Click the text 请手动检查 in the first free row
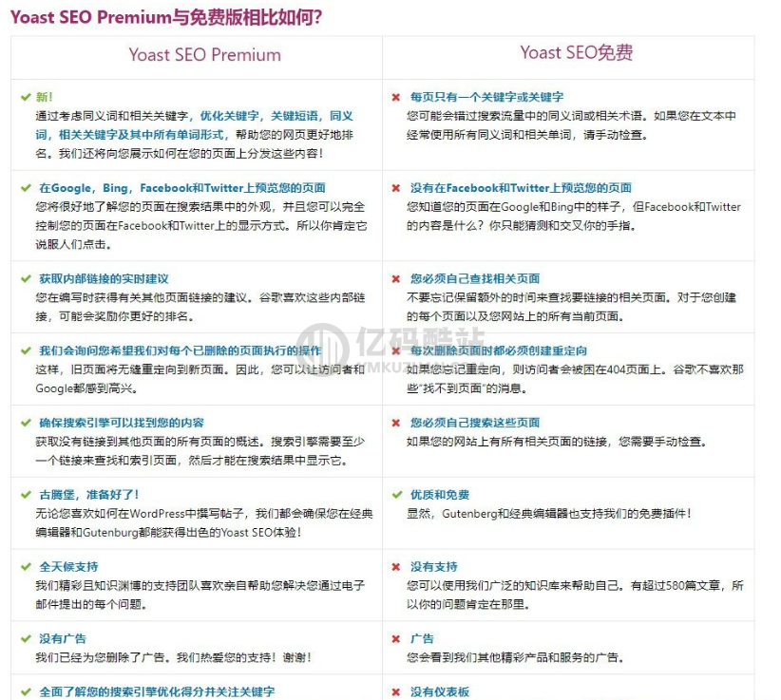 [x=614, y=135]
